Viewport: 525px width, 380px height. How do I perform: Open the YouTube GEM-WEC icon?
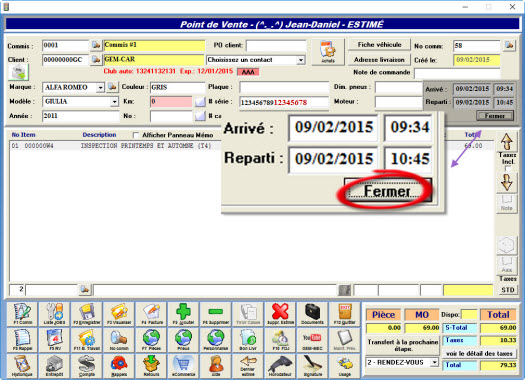pyautogui.click(x=312, y=339)
